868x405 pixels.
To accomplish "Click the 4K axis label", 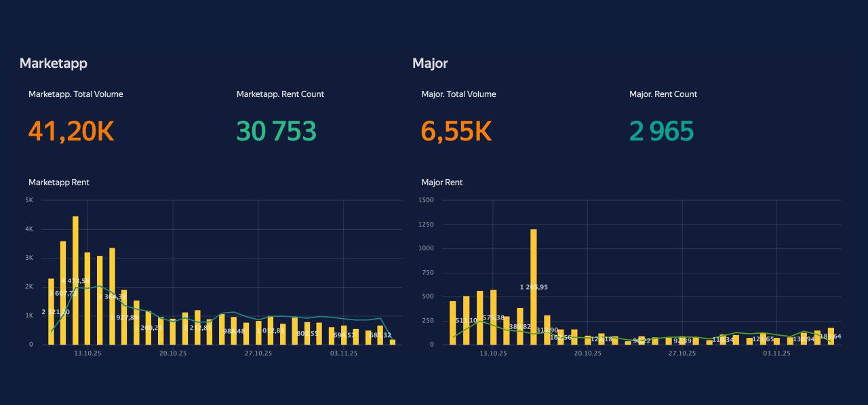I will [x=29, y=229].
